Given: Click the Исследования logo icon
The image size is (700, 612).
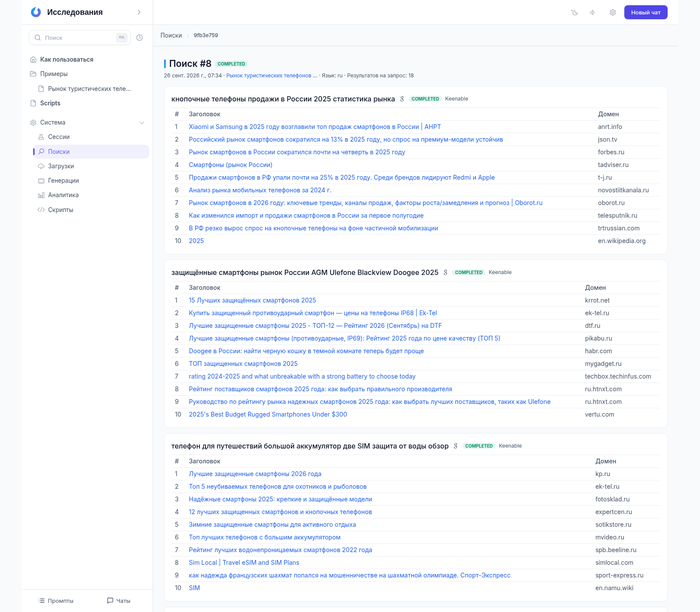Looking at the screenshot, I should (x=36, y=12).
